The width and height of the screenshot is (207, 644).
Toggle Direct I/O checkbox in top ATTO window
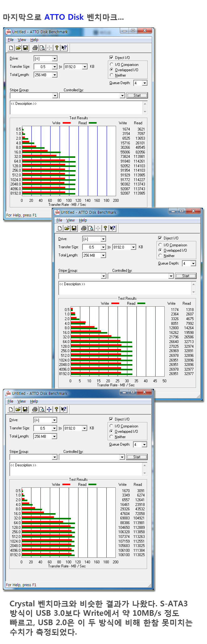[x=111, y=57]
